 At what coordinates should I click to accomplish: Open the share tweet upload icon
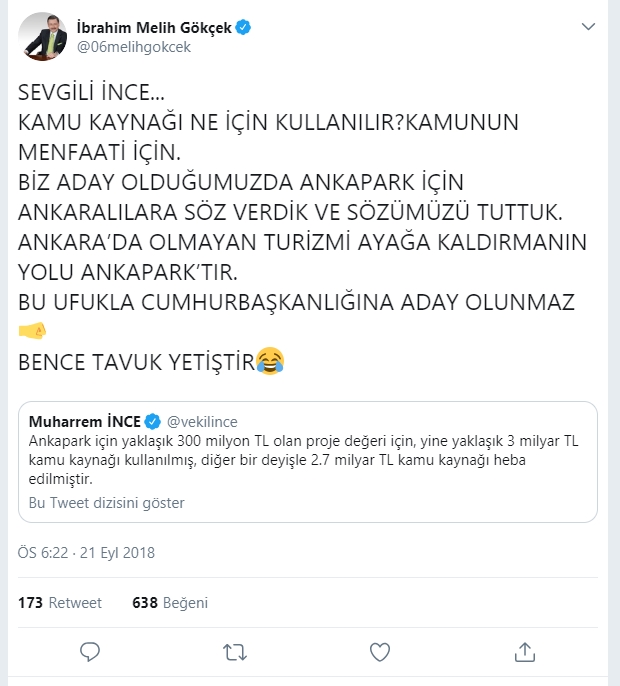524,653
